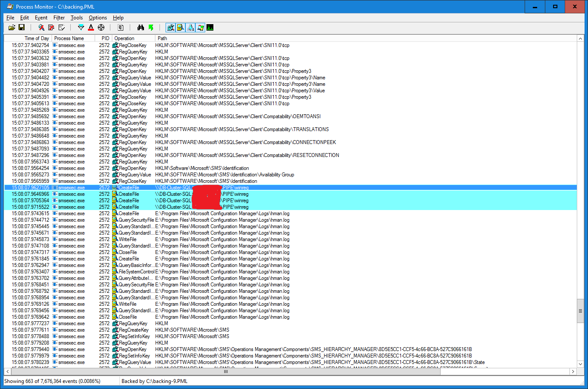Click the Process Name column header
Image resolution: width=588 pixels, height=389 pixels.
pos(73,38)
